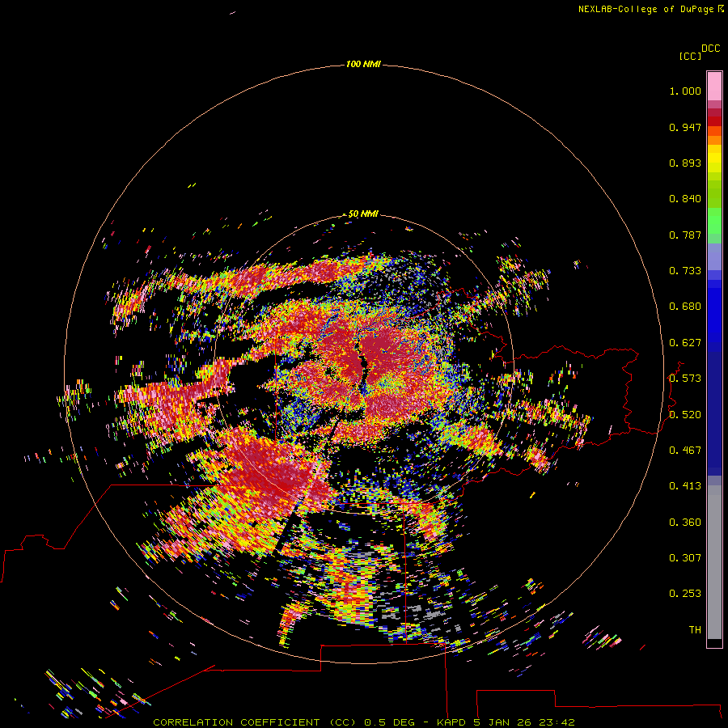Viewport: 728px width, 728px height.
Task: Click the 0.733 legend value
Action: pos(685,271)
